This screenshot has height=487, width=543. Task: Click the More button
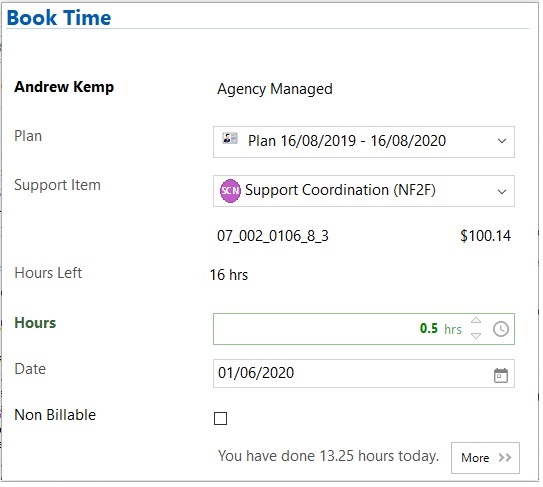[x=485, y=458]
